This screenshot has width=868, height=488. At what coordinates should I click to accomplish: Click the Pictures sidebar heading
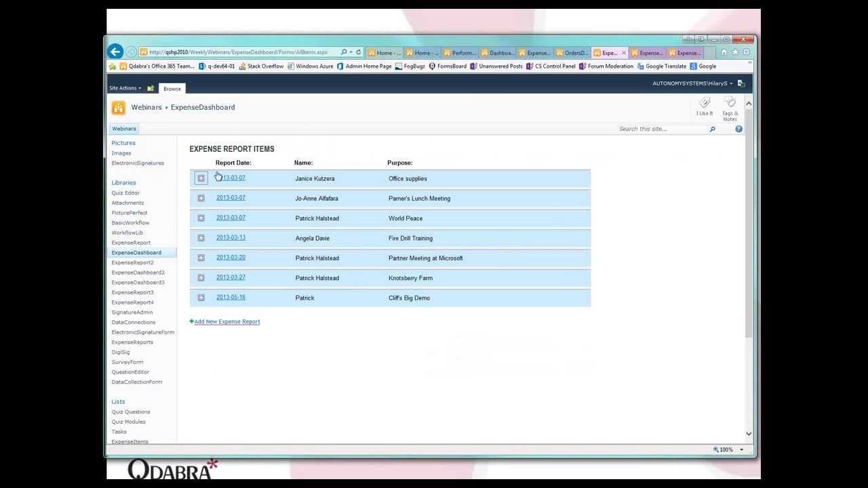pos(123,143)
